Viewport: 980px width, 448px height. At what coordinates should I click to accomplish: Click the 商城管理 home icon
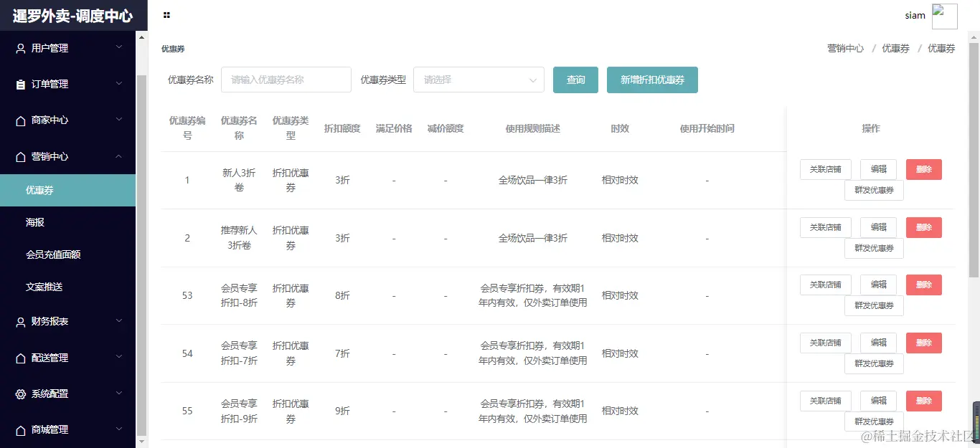point(20,430)
